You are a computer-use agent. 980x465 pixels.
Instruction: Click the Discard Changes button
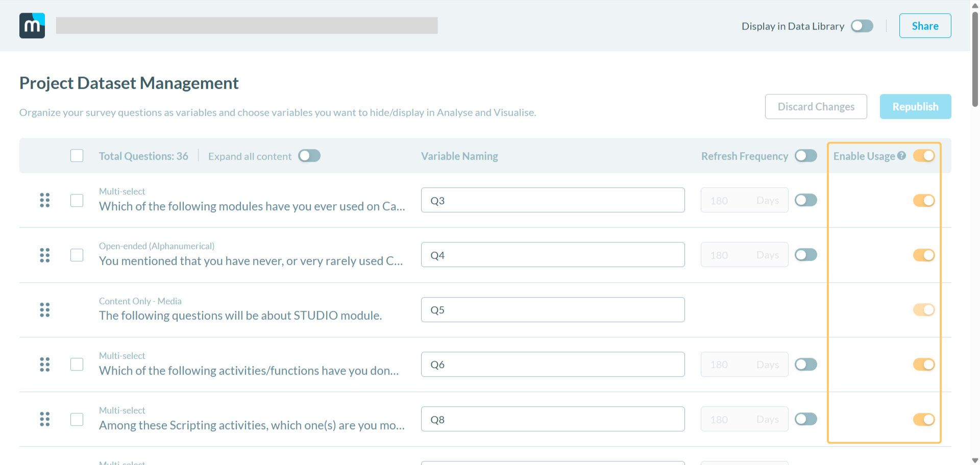pyautogui.click(x=816, y=107)
